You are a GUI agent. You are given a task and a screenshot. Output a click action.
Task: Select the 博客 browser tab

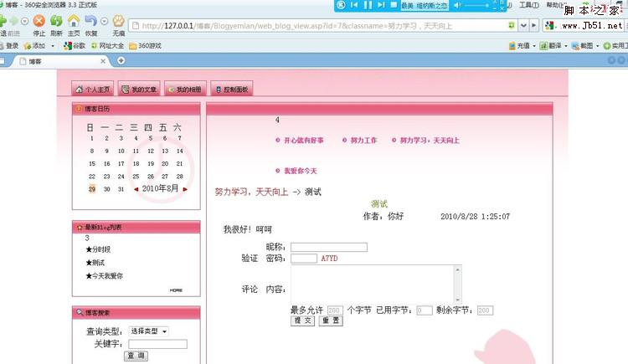tap(60, 61)
